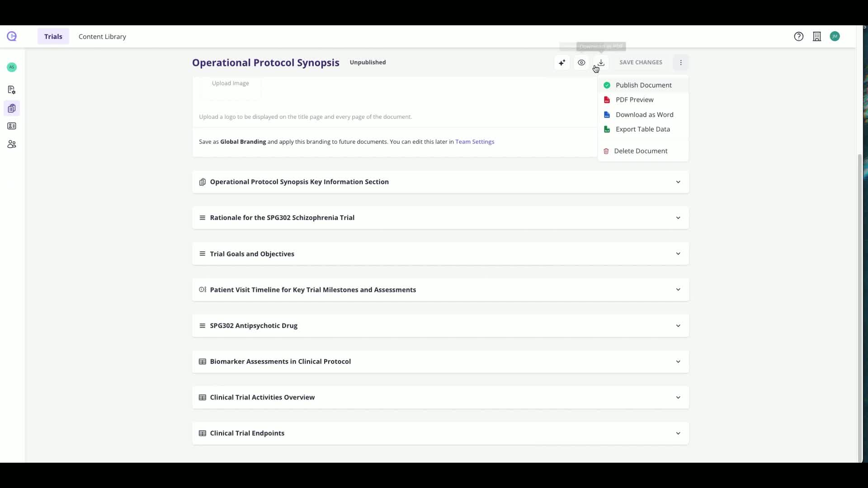Viewport: 868px width, 488px height.
Task: Open the Team Settings link
Action: click(475, 142)
